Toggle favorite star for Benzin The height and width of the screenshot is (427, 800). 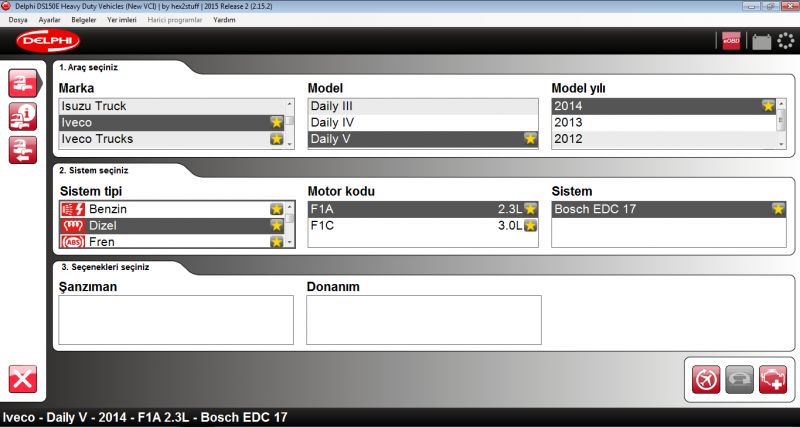277,209
